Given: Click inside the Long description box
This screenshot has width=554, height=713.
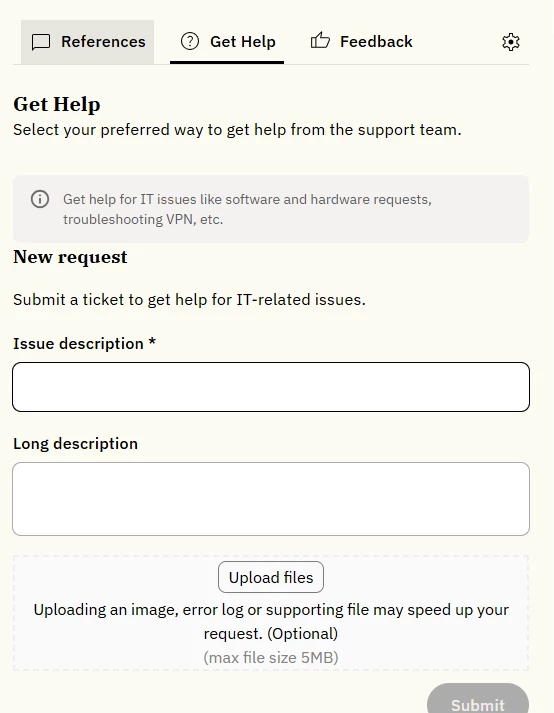Looking at the screenshot, I should pyautogui.click(x=271, y=499).
